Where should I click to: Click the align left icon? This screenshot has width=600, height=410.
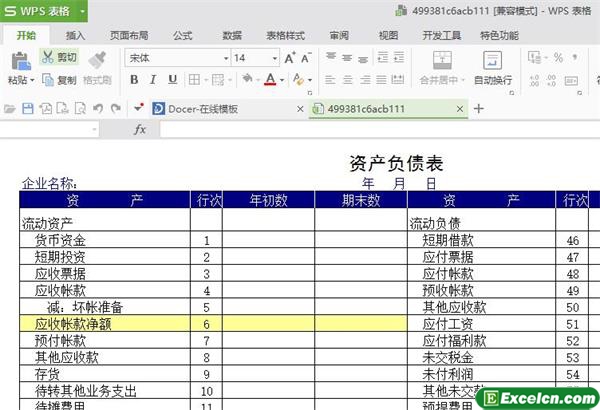[330, 80]
